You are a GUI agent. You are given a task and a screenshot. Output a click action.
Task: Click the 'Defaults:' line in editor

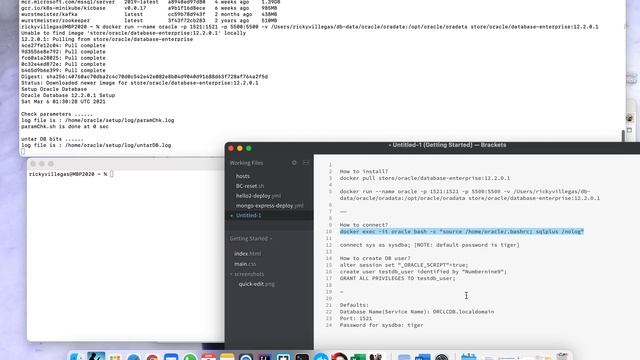click(x=354, y=305)
